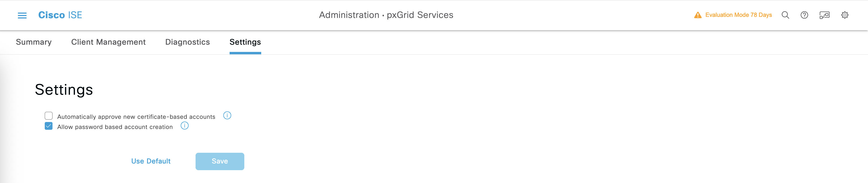Show info for password based account creation
Screen dimensions: 868x183
tap(185, 126)
